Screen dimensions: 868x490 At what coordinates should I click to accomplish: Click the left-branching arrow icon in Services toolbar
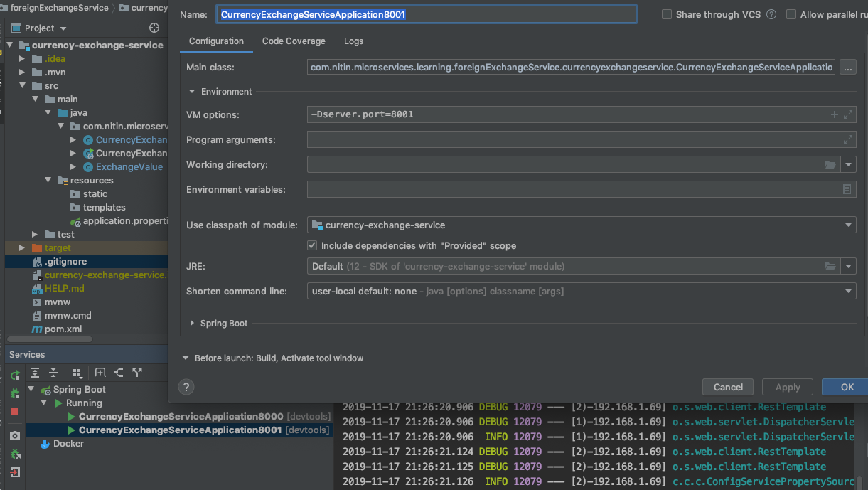[x=119, y=373]
